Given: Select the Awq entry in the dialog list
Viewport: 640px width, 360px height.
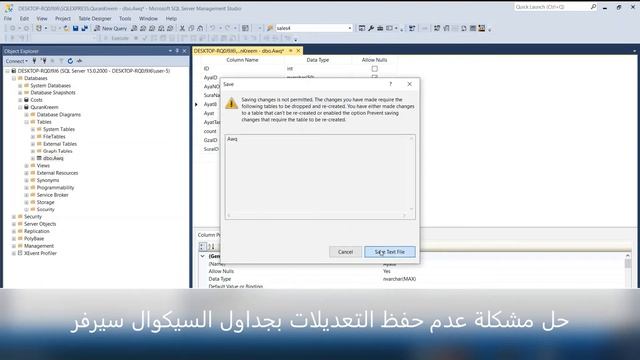Looking at the screenshot, I should 232,139.
